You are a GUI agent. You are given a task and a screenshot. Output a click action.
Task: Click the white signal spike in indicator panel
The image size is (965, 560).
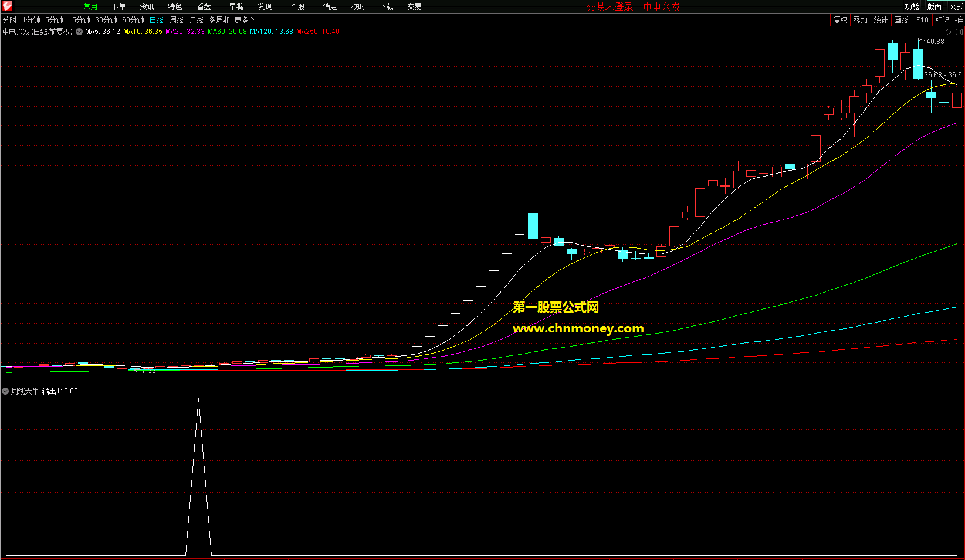coord(198,476)
